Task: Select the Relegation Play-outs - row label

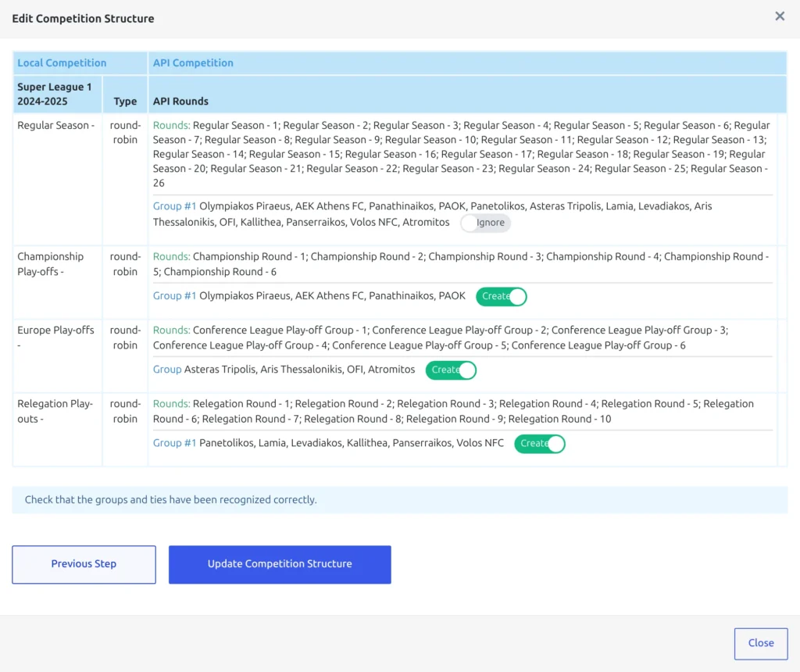Action: (x=55, y=411)
